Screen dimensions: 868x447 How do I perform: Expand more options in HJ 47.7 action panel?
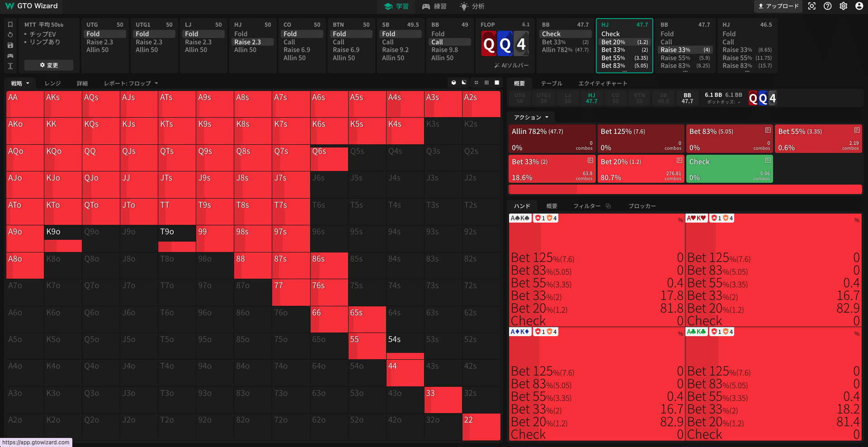[625, 71]
